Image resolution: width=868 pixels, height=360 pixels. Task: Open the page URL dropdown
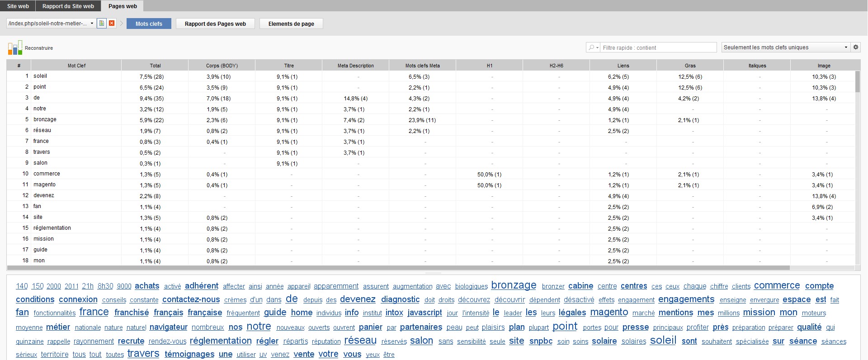point(51,24)
